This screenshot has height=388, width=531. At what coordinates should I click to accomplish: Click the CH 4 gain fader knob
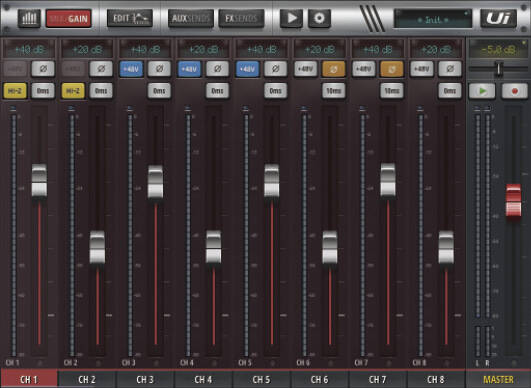click(214, 247)
